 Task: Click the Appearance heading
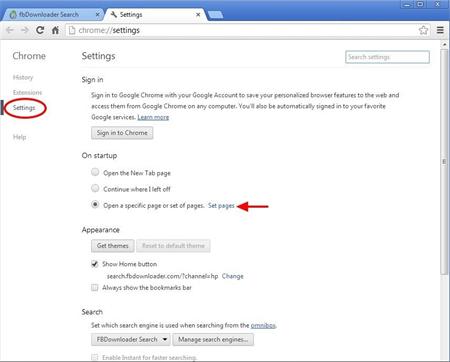pyautogui.click(x=101, y=230)
